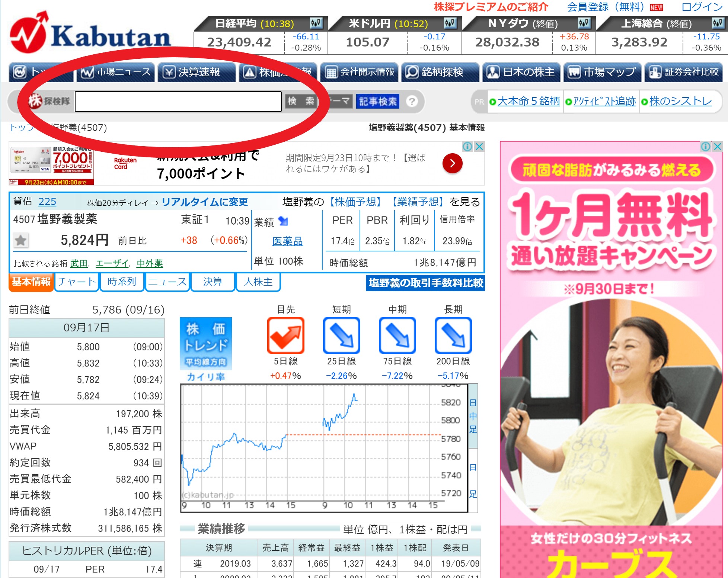
Task: Switch to チャート tab
Action: tap(77, 282)
